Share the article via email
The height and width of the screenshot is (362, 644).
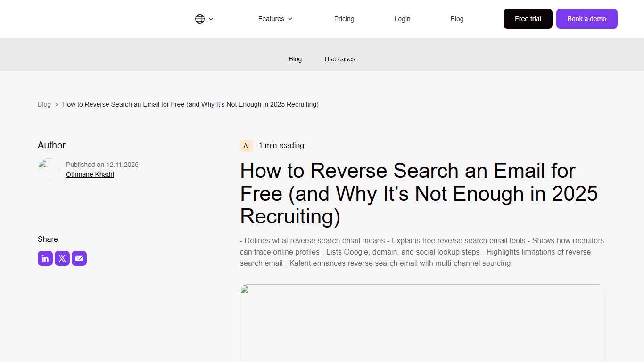pyautogui.click(x=79, y=258)
